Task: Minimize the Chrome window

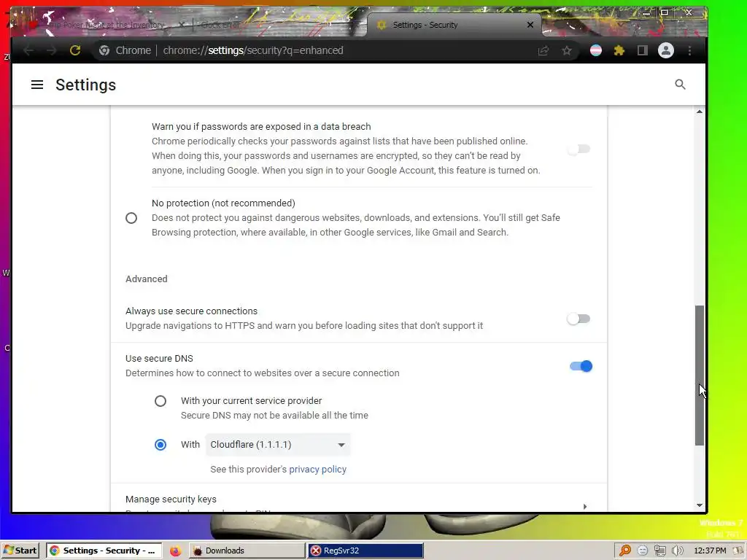Action: [x=646, y=13]
